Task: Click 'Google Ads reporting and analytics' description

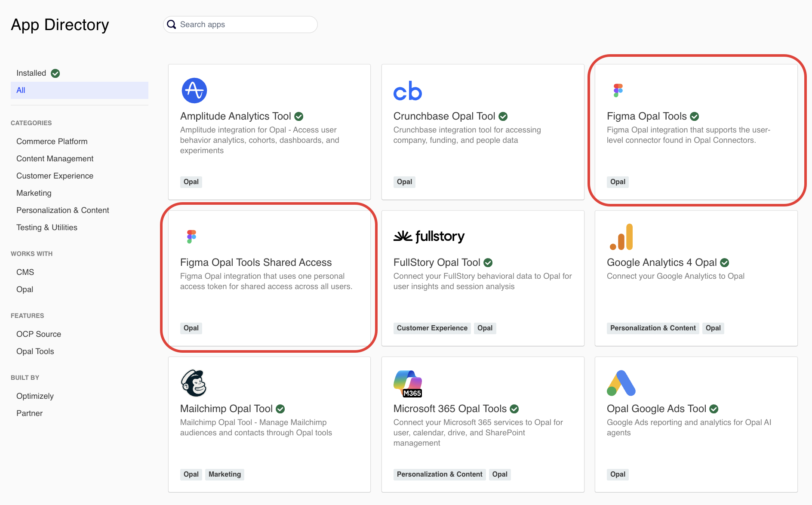Action: (689, 428)
